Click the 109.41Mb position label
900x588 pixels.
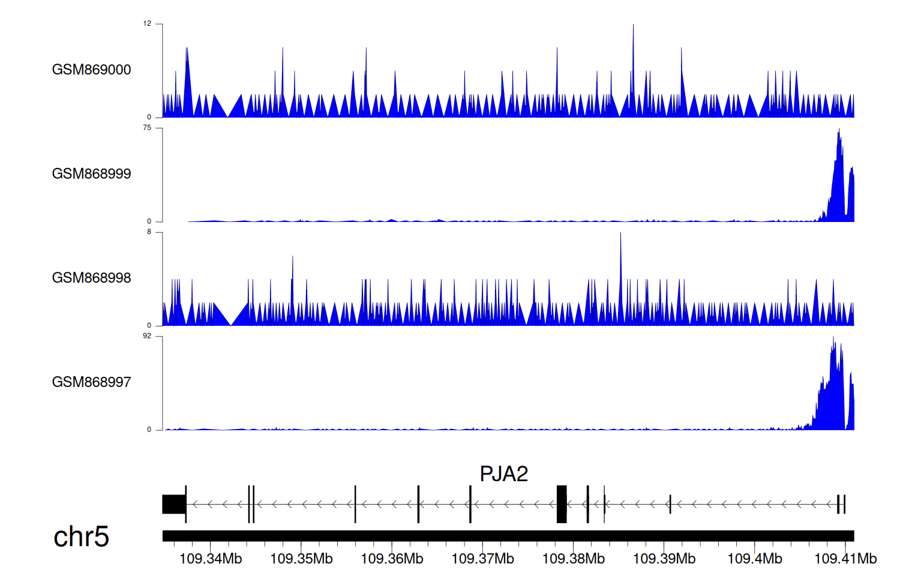[x=845, y=559]
